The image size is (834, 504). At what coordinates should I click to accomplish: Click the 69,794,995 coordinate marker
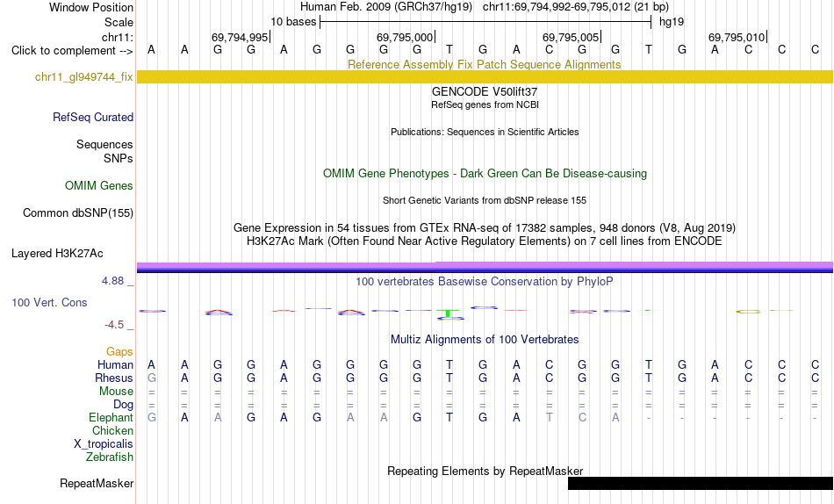tap(240, 37)
